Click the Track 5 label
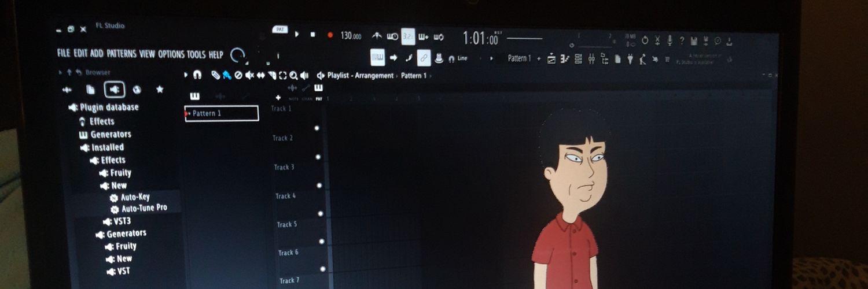868x289 pixels. click(287, 224)
